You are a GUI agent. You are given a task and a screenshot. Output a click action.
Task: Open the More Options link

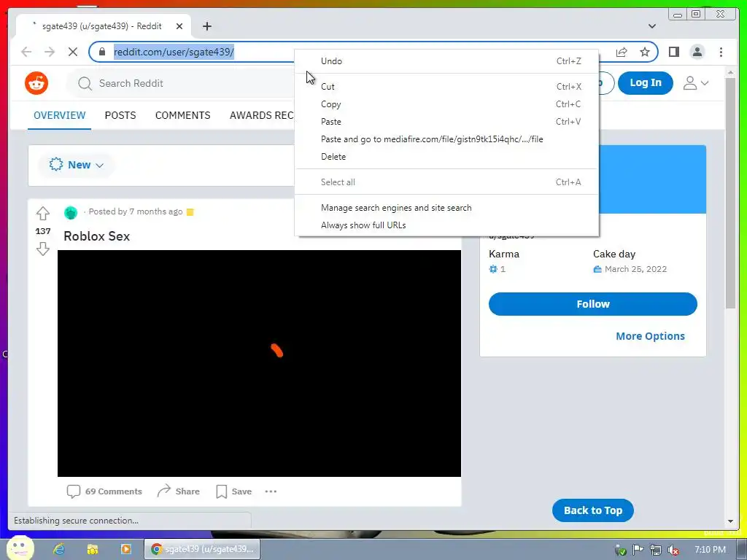[650, 336]
